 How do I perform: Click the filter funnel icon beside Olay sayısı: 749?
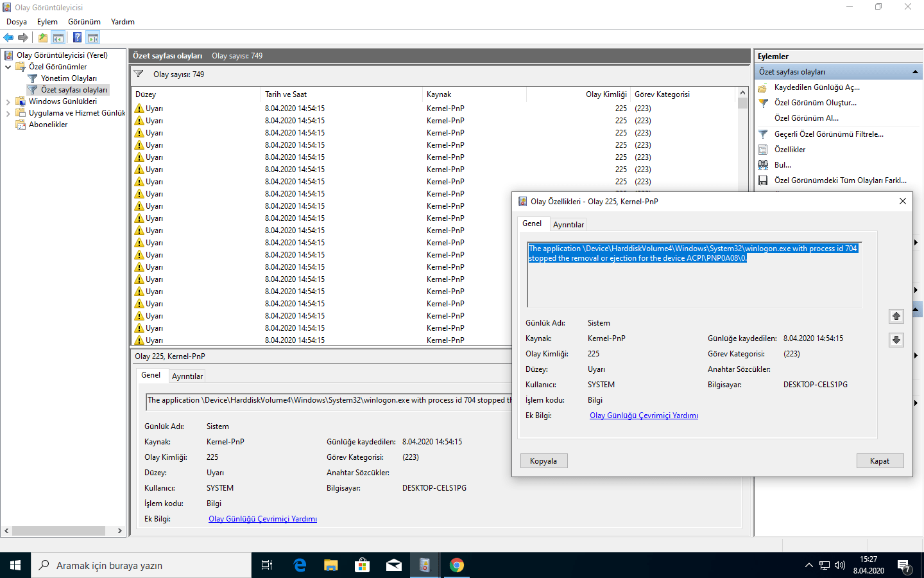pyautogui.click(x=138, y=74)
